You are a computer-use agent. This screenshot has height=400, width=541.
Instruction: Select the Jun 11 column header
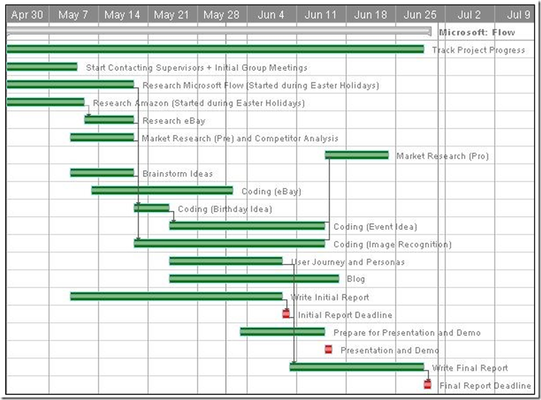(321, 15)
